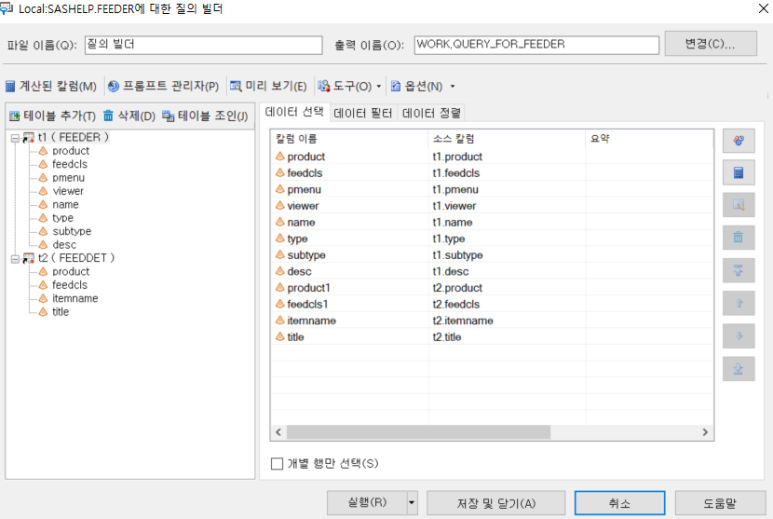Select the viewer row in column grid
773x519 pixels.
[x=492, y=206]
